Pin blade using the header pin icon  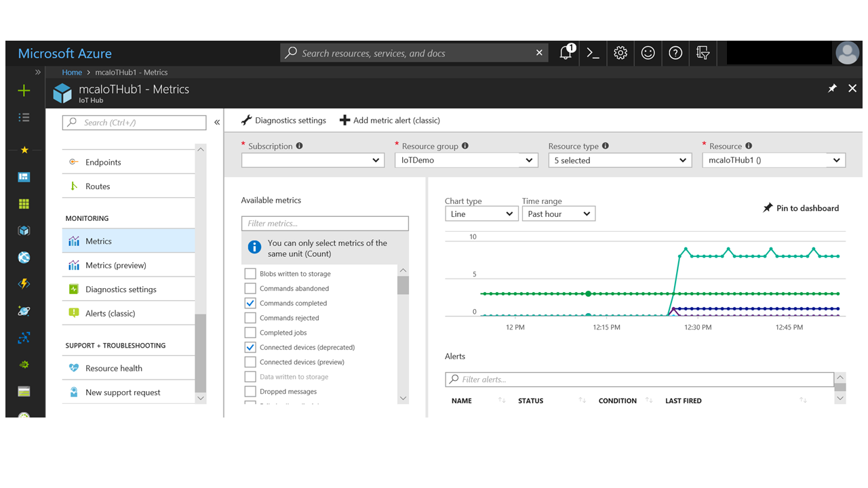832,89
